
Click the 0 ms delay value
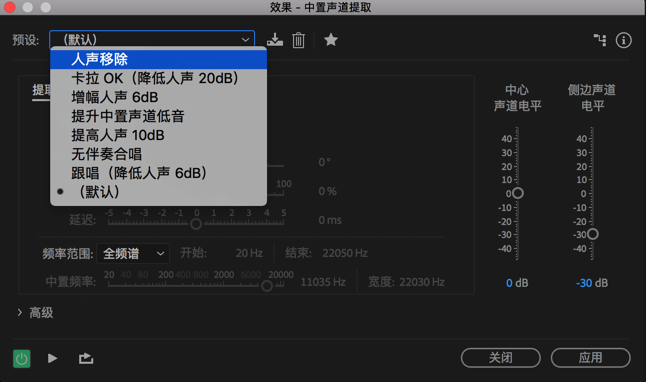(330, 220)
